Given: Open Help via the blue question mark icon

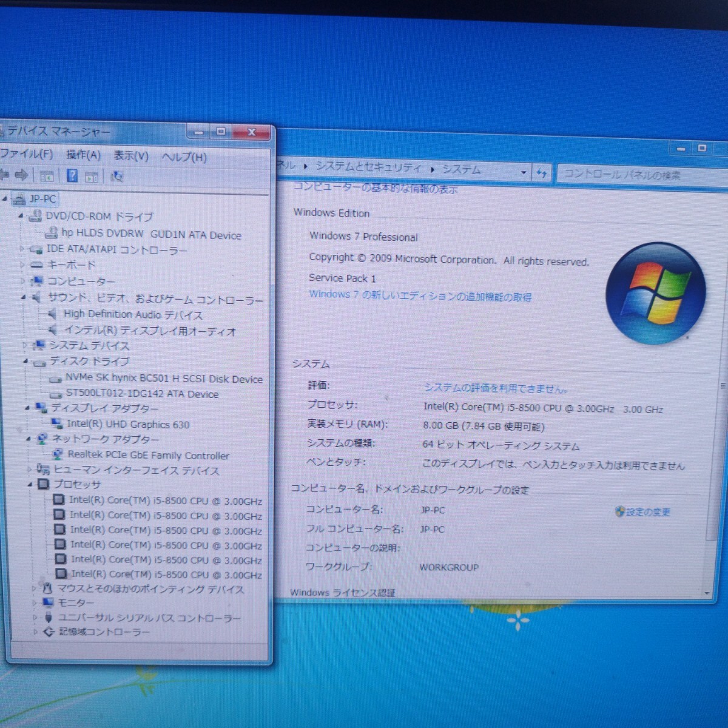Looking at the screenshot, I should coord(72,176).
